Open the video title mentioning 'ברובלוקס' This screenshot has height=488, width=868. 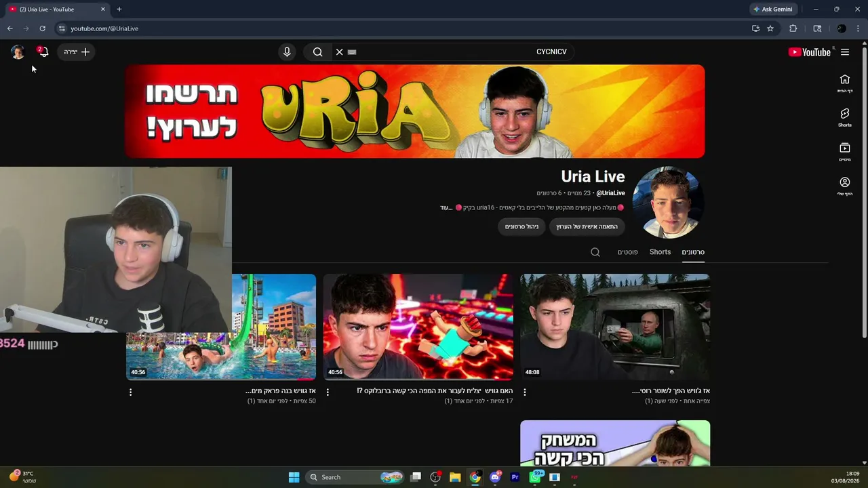click(435, 391)
